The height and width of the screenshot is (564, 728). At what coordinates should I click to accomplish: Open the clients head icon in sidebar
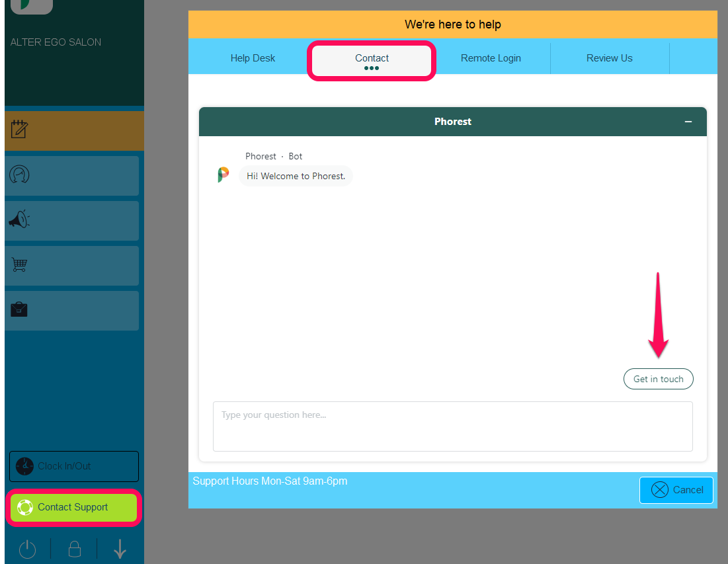[x=19, y=175]
